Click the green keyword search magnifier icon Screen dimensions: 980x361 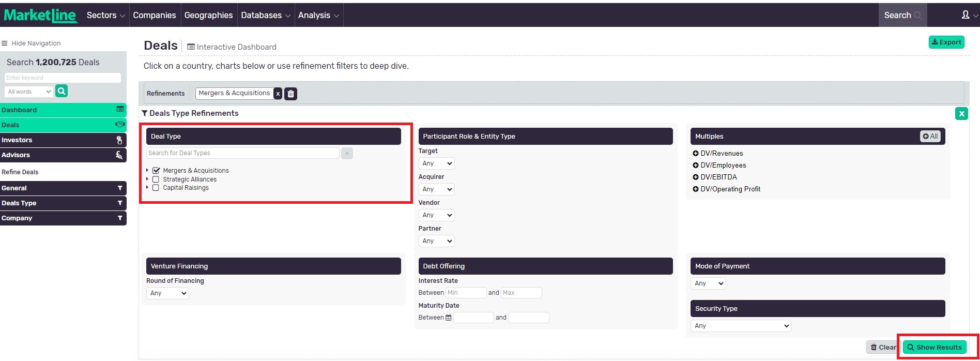coord(62,91)
